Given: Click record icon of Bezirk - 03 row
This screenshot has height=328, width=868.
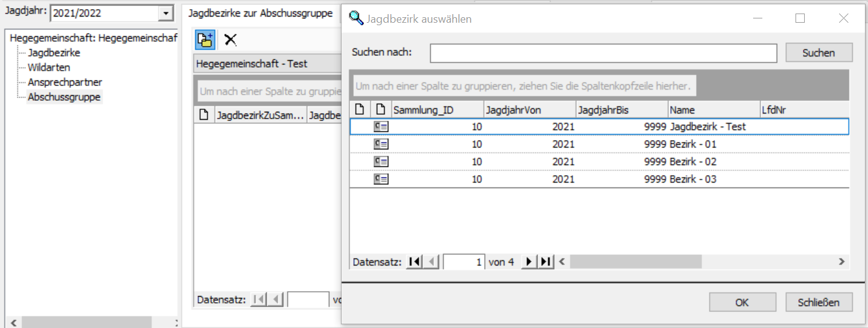Looking at the screenshot, I should tap(381, 179).
